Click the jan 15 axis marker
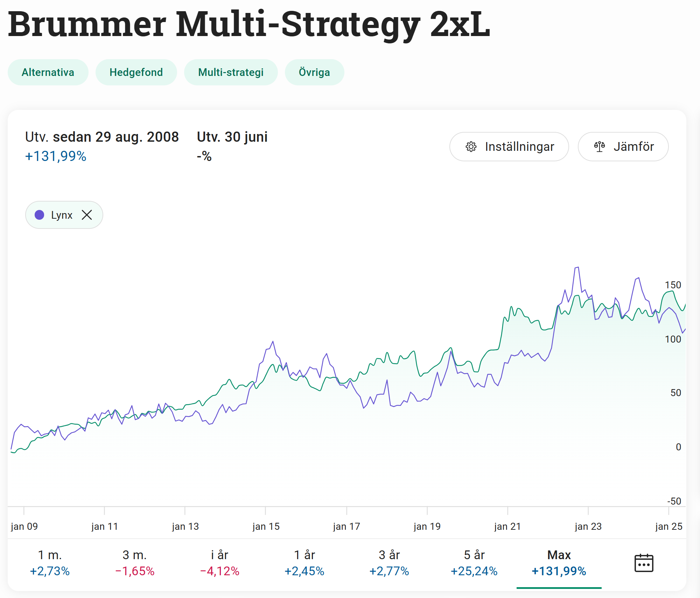The image size is (700, 598). 266,526
